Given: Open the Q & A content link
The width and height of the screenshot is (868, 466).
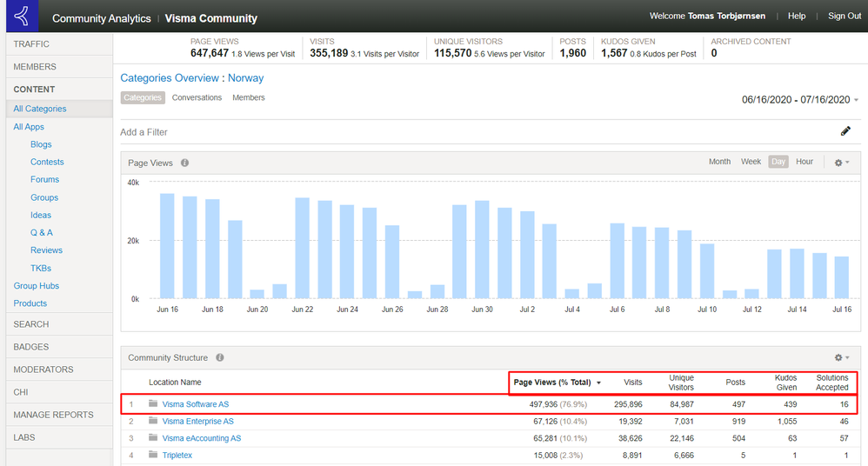Looking at the screenshot, I should (42, 232).
